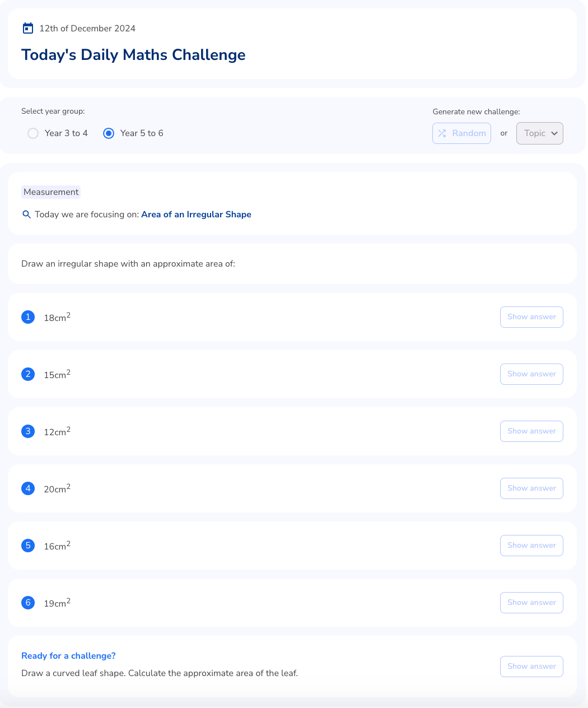Reveal the answer for question 4
Image resolution: width=588 pixels, height=708 pixels.
coord(531,488)
